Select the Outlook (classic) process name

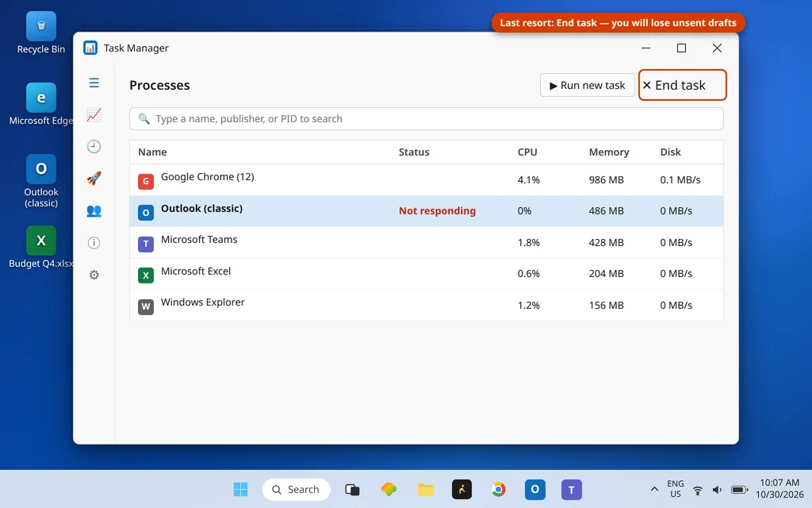(x=201, y=209)
